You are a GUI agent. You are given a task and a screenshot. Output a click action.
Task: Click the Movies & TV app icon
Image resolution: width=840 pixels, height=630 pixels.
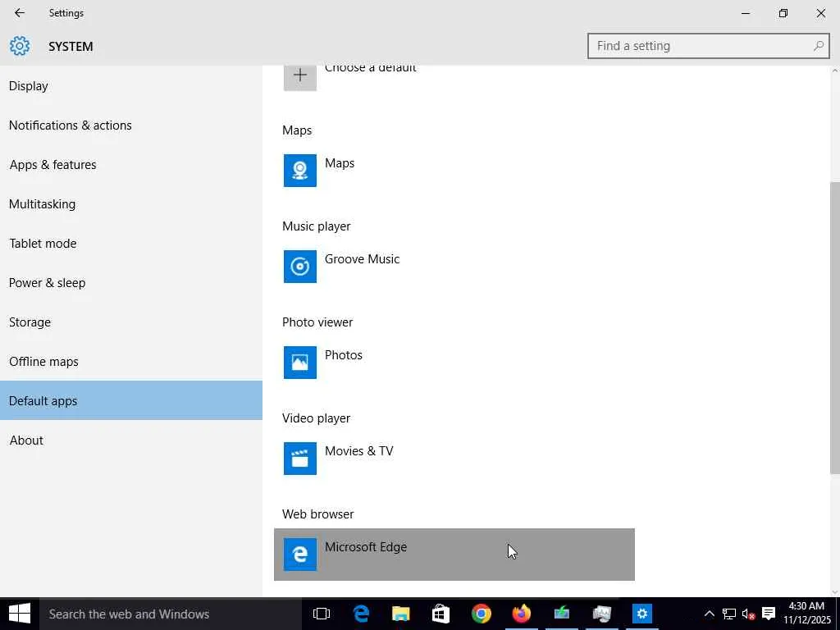300,458
